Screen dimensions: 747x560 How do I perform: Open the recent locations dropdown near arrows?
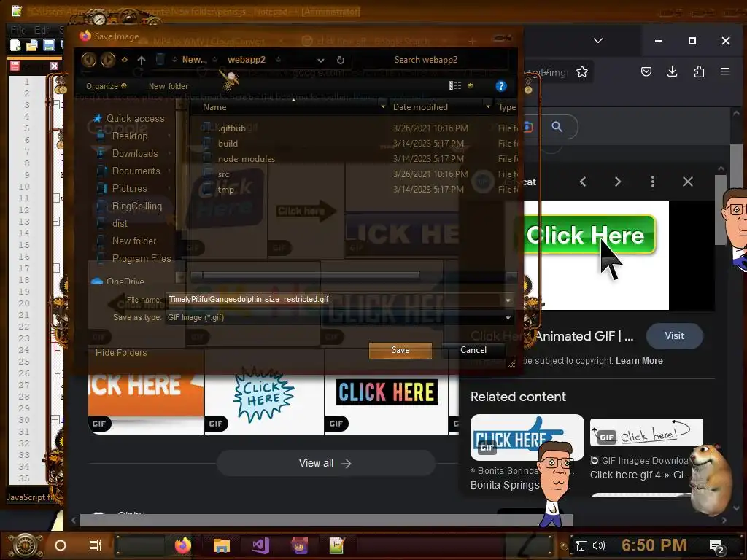click(x=124, y=60)
